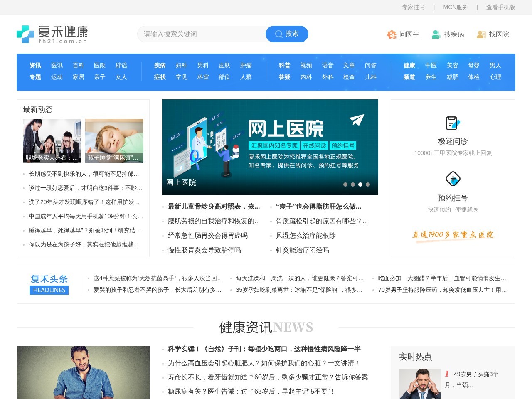Click the 找医院 hospital finder icon

[482, 34]
